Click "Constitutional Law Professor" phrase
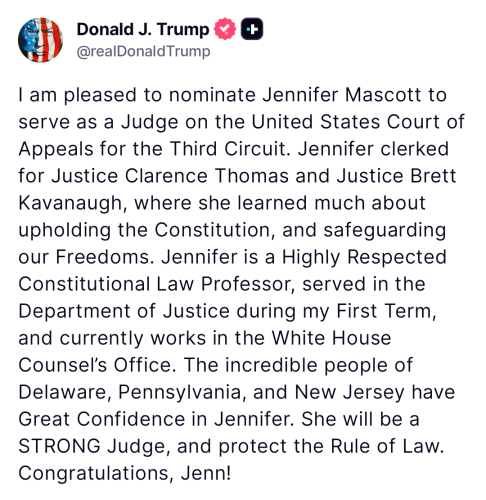 [x=157, y=284]
